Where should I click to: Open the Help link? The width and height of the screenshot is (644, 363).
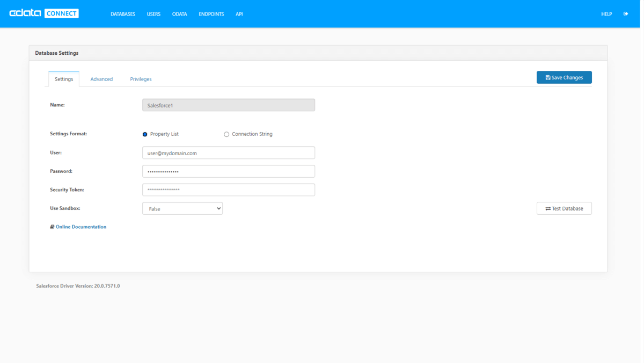tap(606, 14)
